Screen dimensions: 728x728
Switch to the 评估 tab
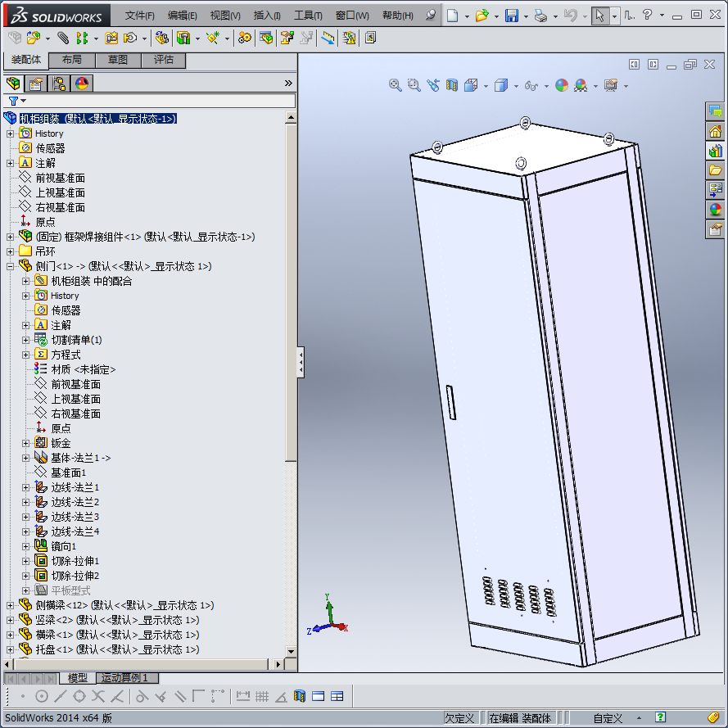tap(164, 60)
